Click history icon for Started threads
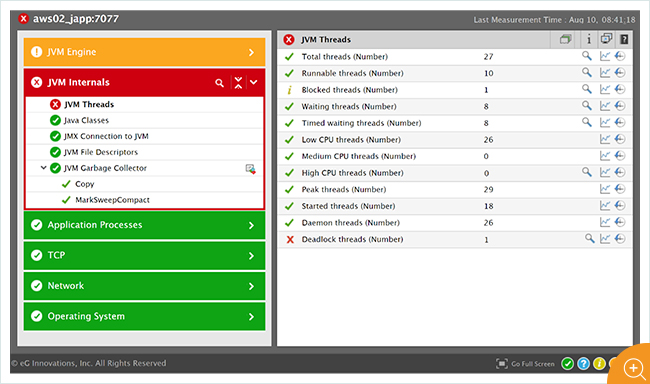The width and height of the screenshot is (650, 384). pos(620,205)
